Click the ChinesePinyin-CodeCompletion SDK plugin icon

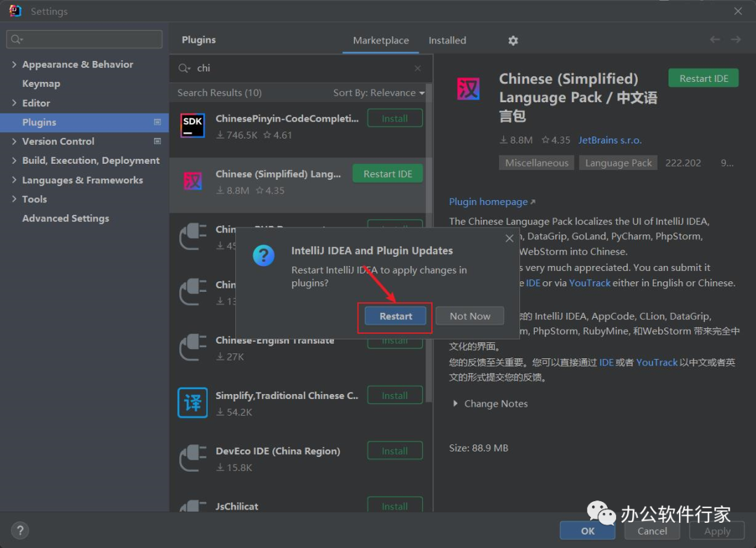pyautogui.click(x=192, y=126)
